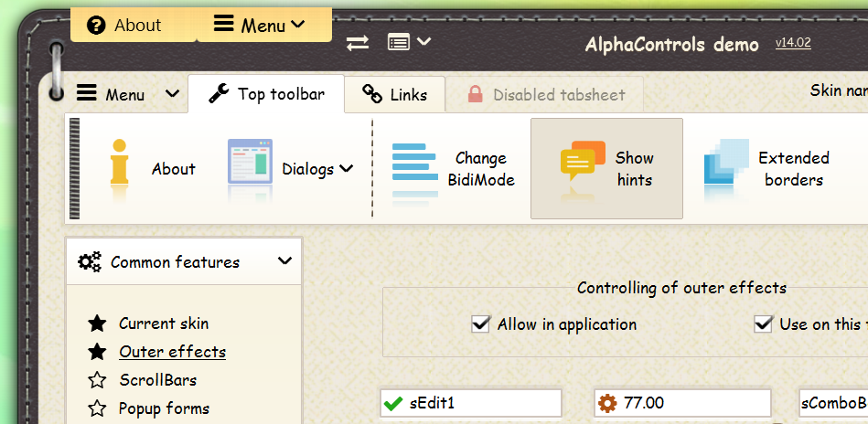Click the gear icon in 77.00 field
This screenshot has height=424, width=868.
(x=607, y=404)
